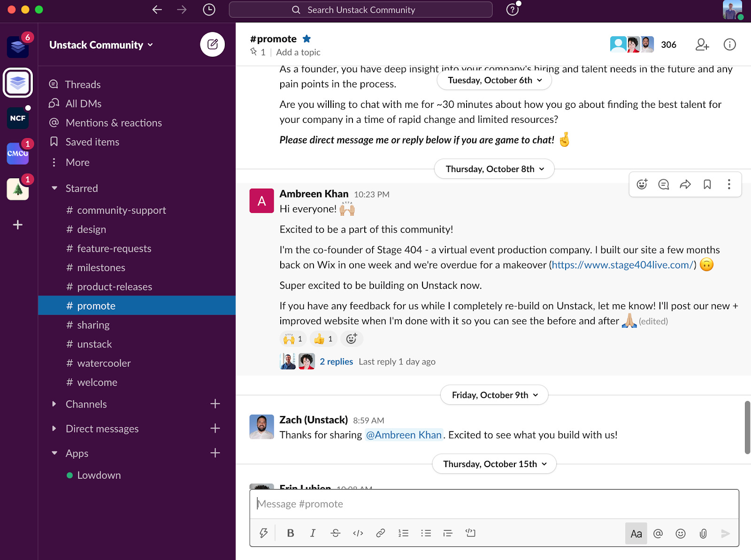Image resolution: width=751 pixels, height=560 pixels.
Task: Click the message pane scrollbar
Action: 747,427
